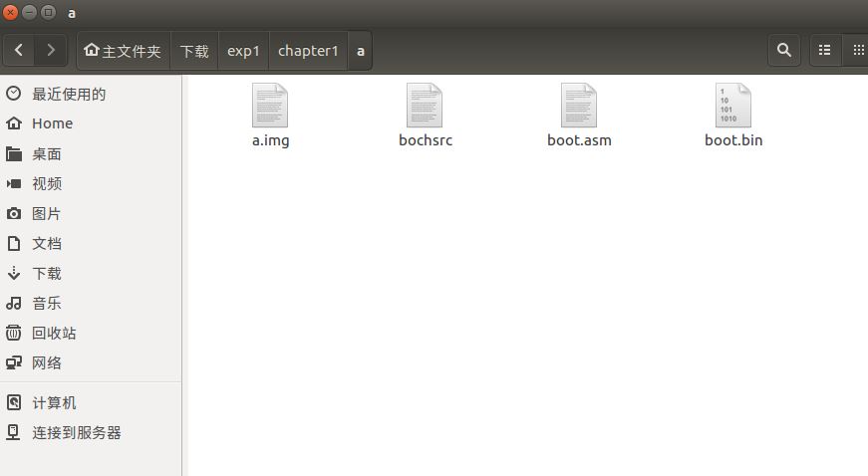This screenshot has width=868, height=476.
Task: Go to chapter1 in the path bar
Action: [x=308, y=51]
